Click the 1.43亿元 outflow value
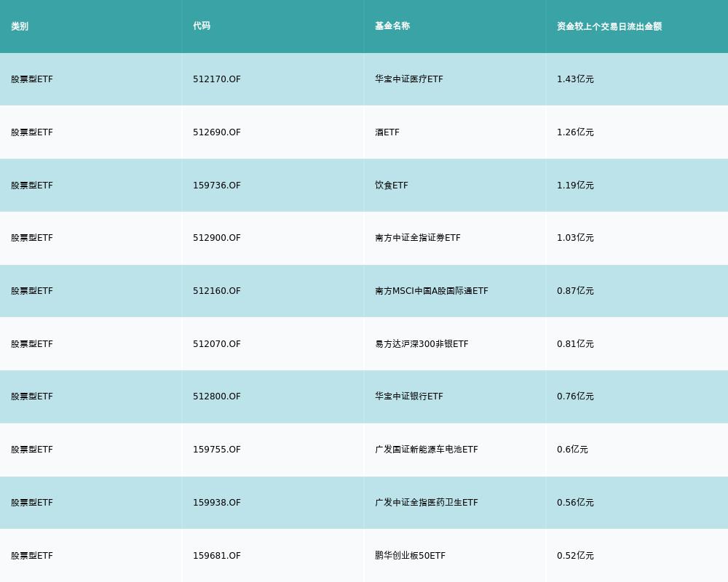The width and height of the screenshot is (728, 582). [575, 79]
